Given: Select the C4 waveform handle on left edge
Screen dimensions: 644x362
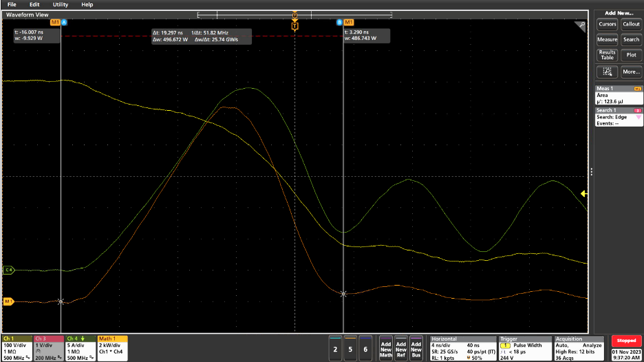Looking at the screenshot, I should (9, 270).
